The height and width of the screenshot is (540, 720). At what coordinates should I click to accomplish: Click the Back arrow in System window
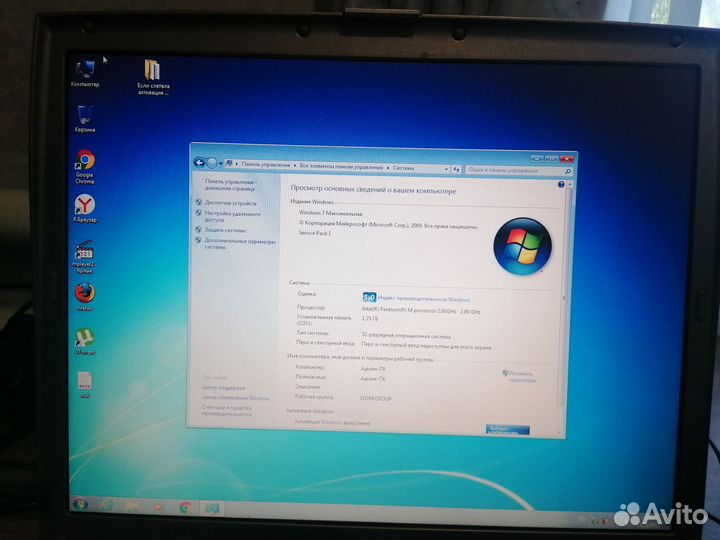199,163
